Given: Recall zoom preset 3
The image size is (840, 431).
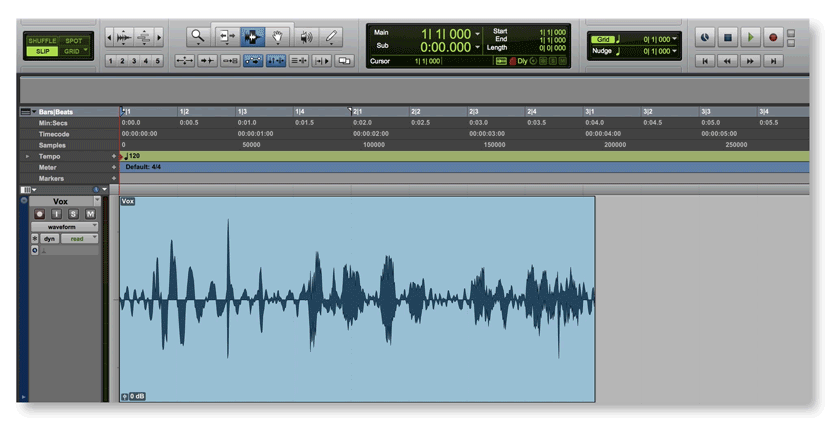Looking at the screenshot, I should [134, 61].
